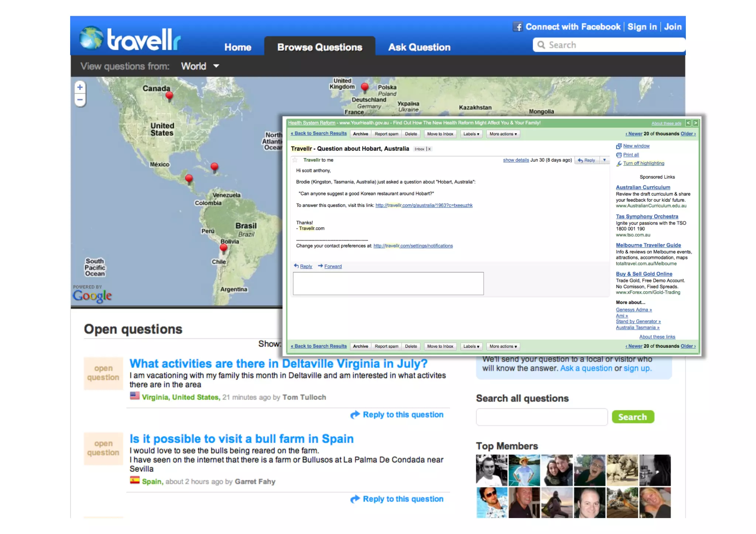Image resolution: width=756 pixels, height=534 pixels.
Task: Show next ad with right arrow
Action: [695, 123]
